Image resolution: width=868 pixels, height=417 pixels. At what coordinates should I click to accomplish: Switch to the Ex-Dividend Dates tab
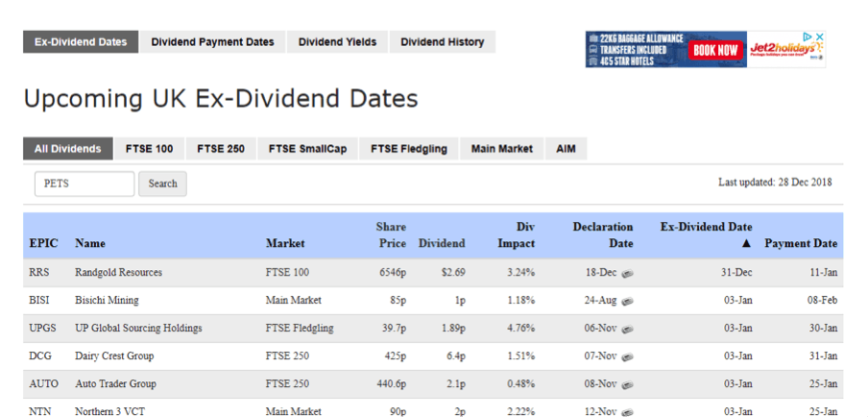pos(81,42)
